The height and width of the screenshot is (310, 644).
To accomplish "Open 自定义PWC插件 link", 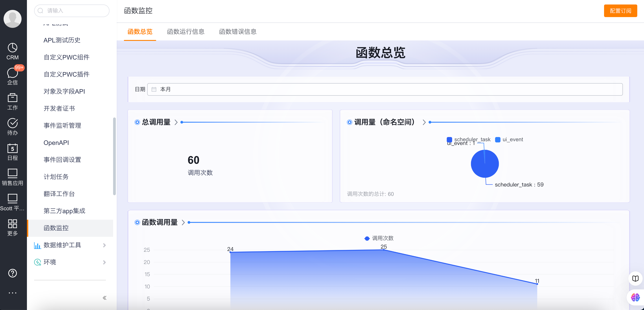I will click(66, 74).
